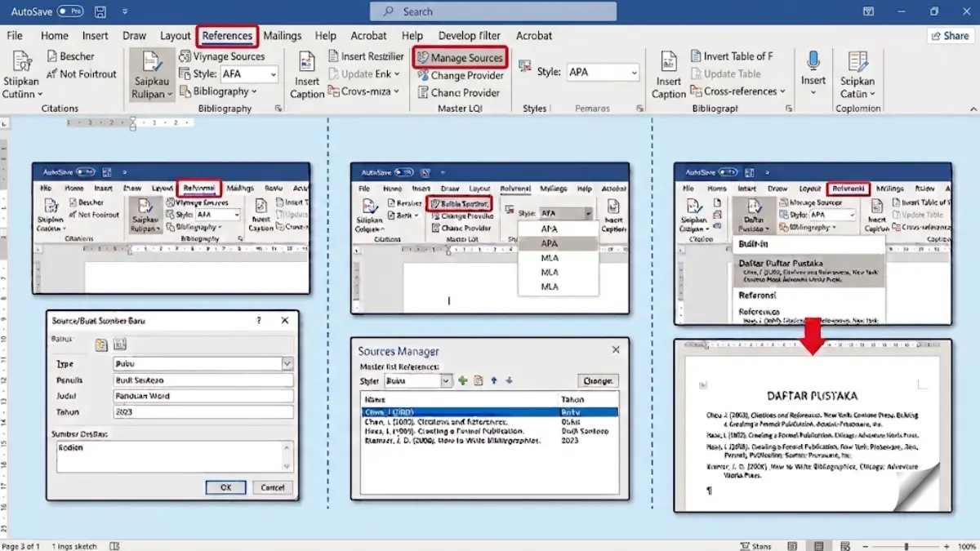
Task: Click the Bescher icon in Citations group
Action: click(51, 56)
